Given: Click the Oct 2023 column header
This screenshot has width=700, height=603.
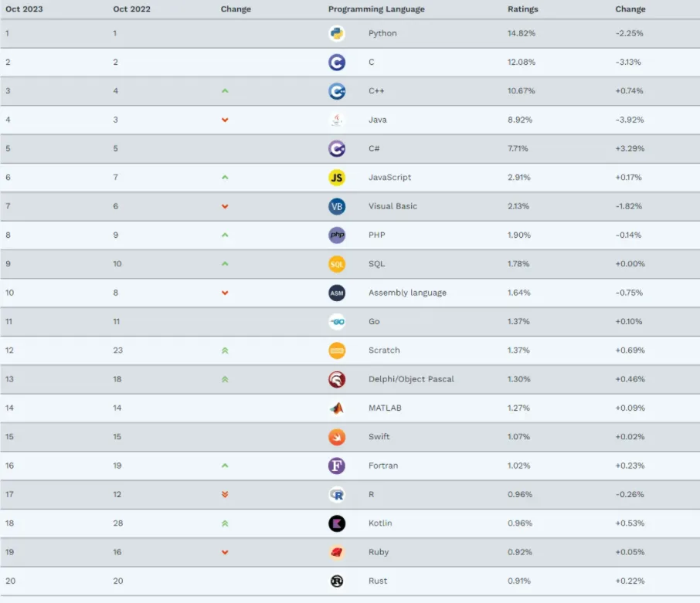Looking at the screenshot, I should coord(22,9).
